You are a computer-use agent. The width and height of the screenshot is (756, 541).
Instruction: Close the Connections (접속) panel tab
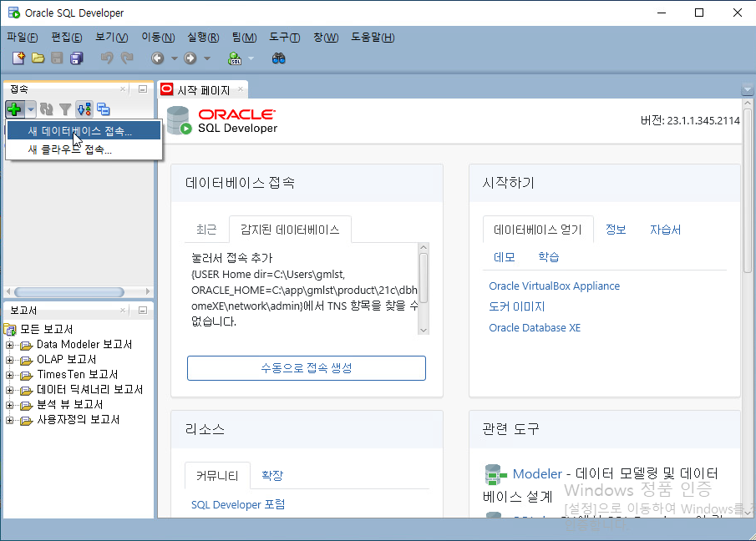tap(123, 89)
